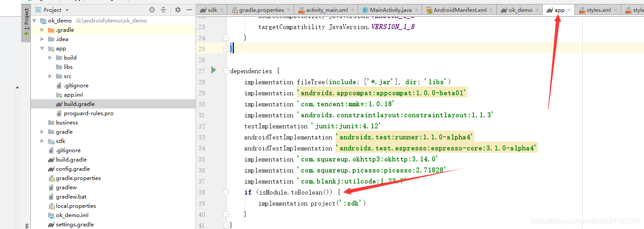Click the small up arrow at left edge

tap(18, 87)
